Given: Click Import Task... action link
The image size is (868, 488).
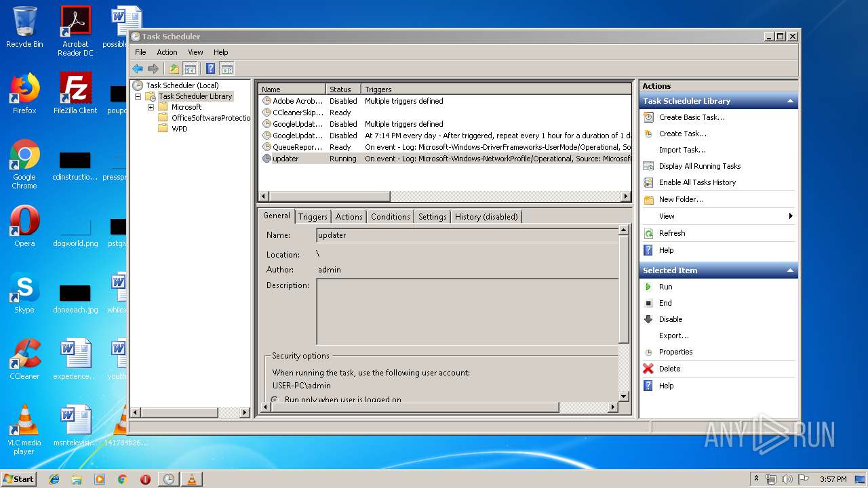Looking at the screenshot, I should coord(682,150).
